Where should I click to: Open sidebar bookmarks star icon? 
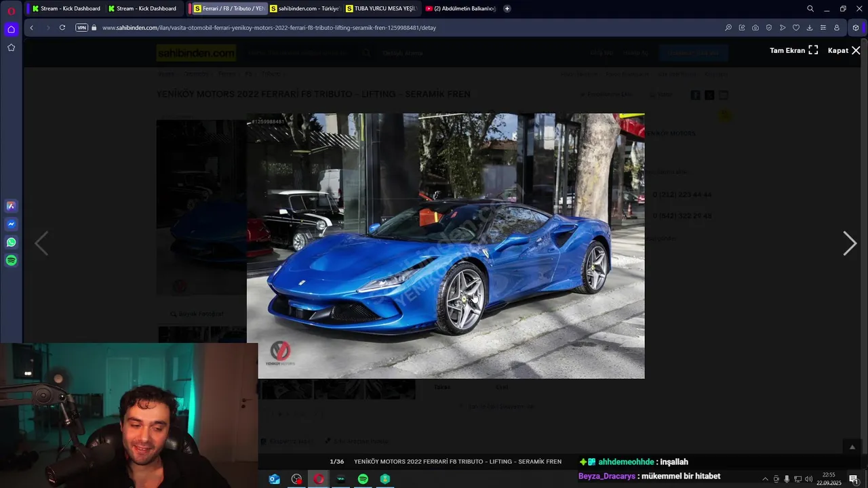tap(11, 47)
